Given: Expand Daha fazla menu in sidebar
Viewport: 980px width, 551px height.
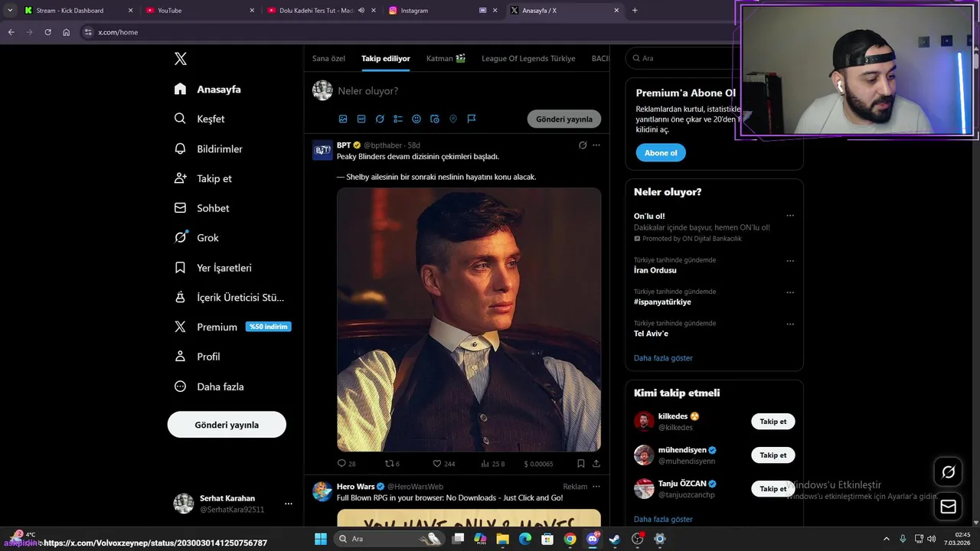Looking at the screenshot, I should point(209,386).
